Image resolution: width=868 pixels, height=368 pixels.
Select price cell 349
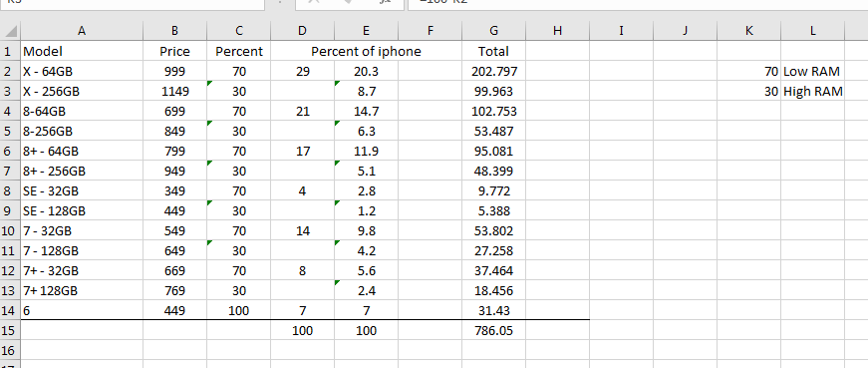174,191
